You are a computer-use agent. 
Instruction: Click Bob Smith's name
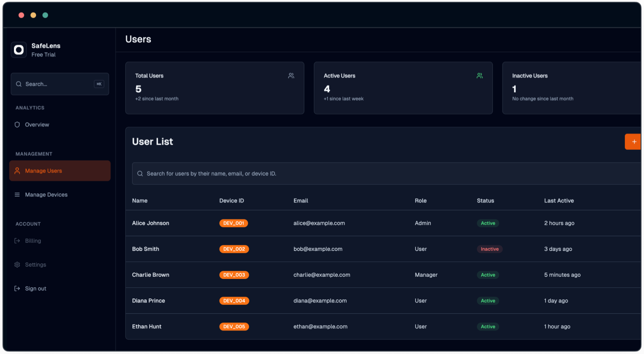[146, 249]
